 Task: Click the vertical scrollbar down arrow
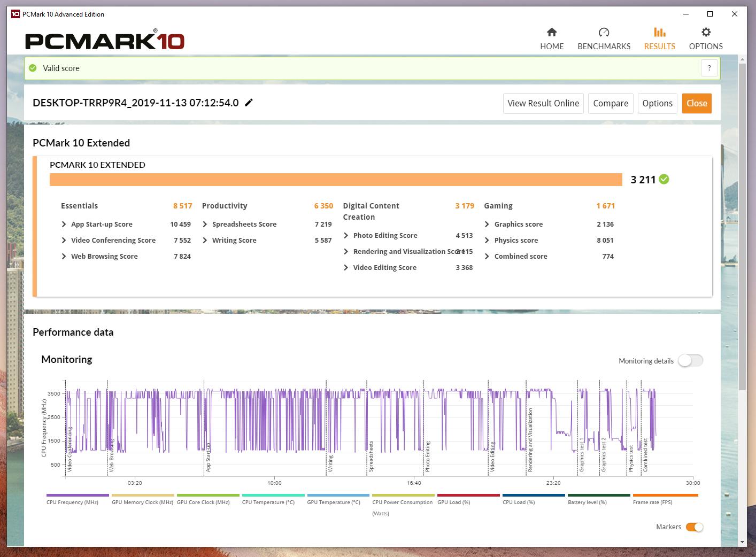coord(742,542)
